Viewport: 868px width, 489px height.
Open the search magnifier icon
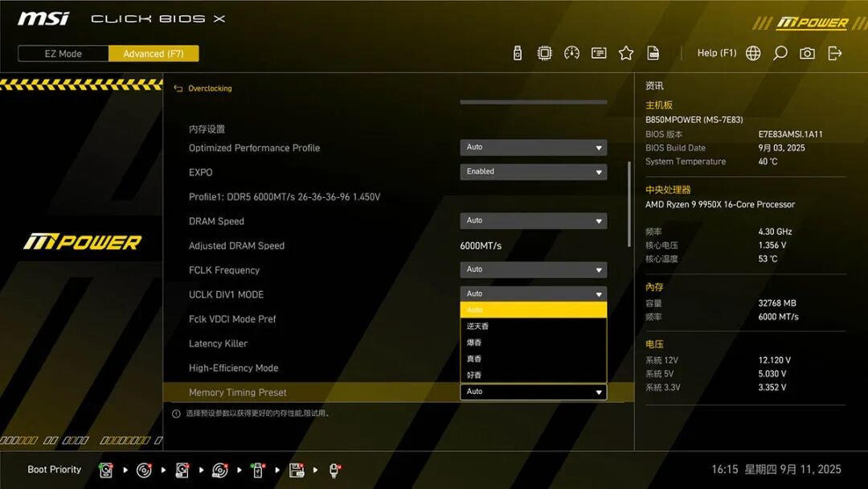pos(780,53)
